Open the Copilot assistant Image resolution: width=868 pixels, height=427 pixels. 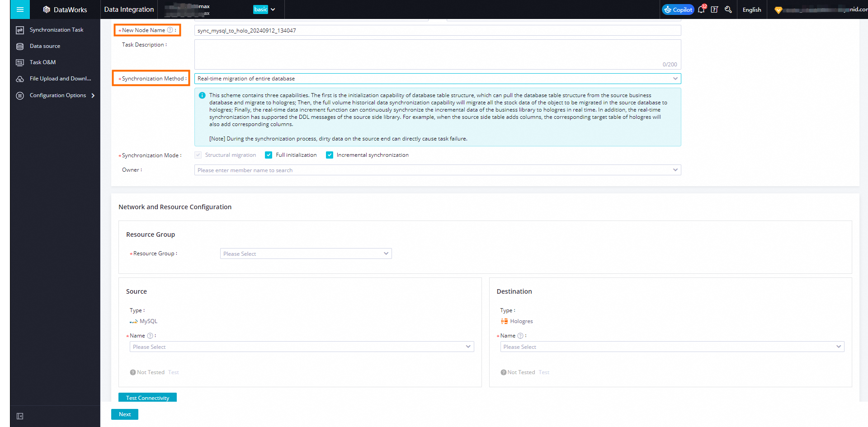pos(678,9)
